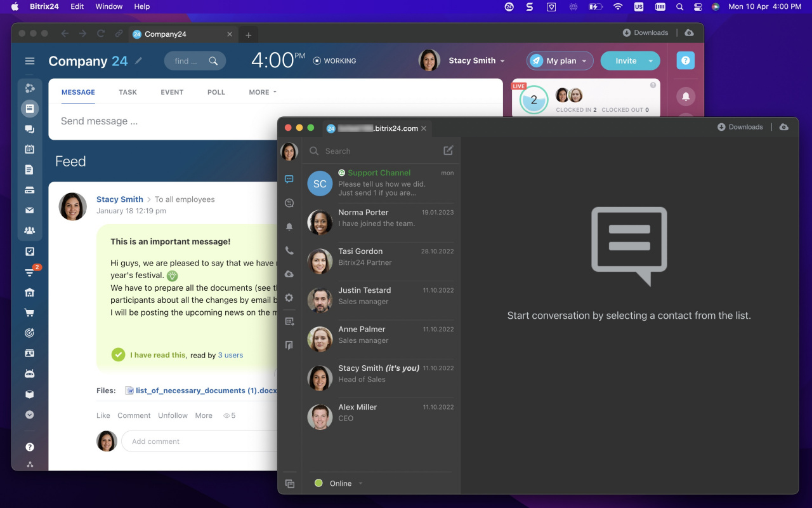This screenshot has width=812, height=508.
Task: Open the Justin Testard chat
Action: (381, 300)
